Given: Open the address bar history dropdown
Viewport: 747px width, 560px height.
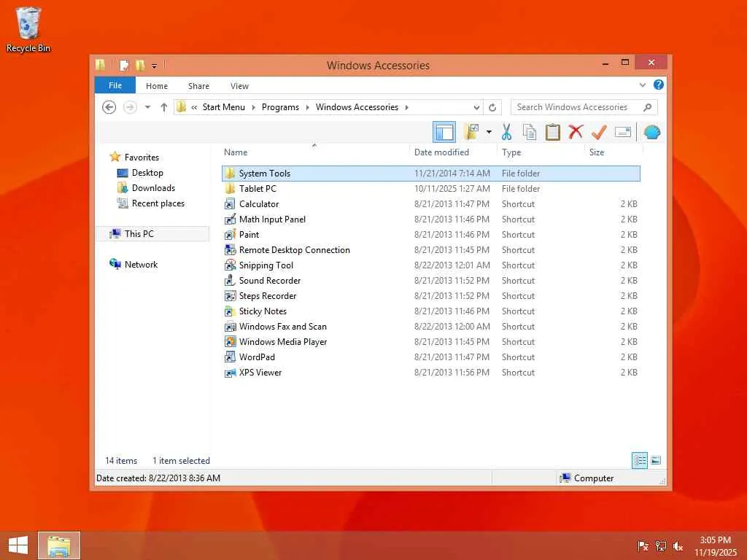Looking at the screenshot, I should (476, 108).
